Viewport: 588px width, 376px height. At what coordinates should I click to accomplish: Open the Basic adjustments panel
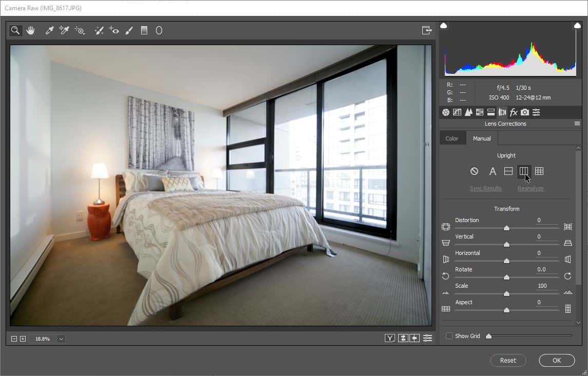(445, 112)
